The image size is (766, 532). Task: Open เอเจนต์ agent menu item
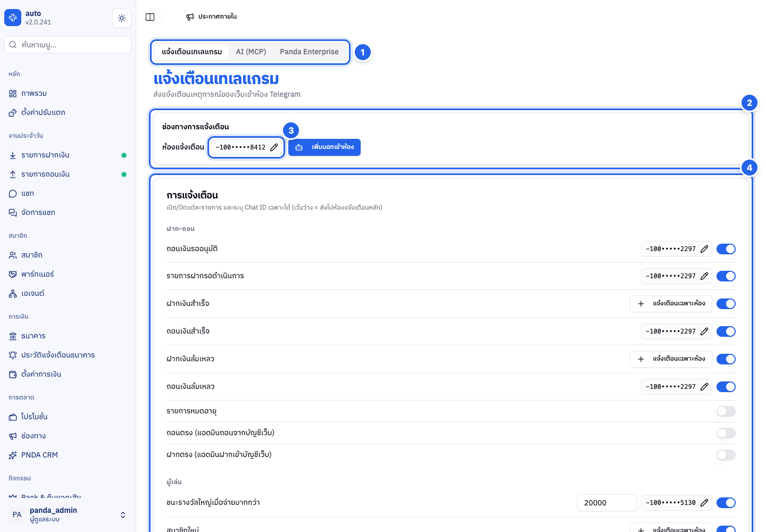pos(68,294)
